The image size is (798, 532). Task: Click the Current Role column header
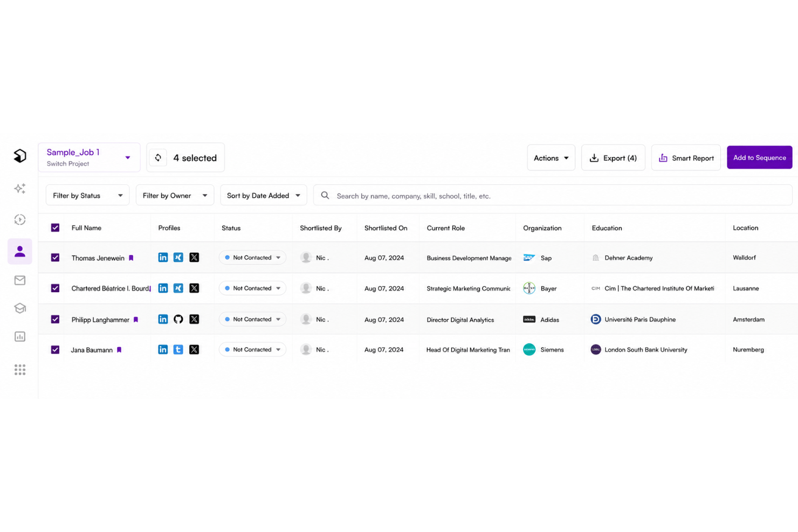click(x=445, y=228)
